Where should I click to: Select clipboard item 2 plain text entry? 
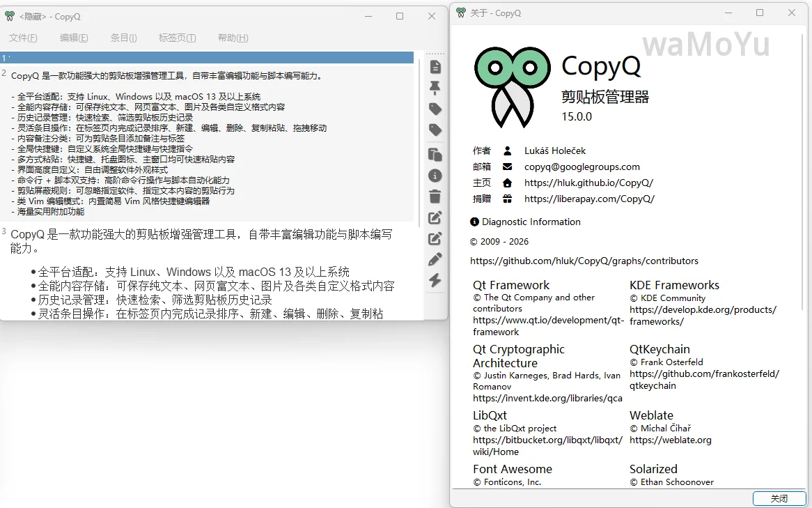click(207, 143)
